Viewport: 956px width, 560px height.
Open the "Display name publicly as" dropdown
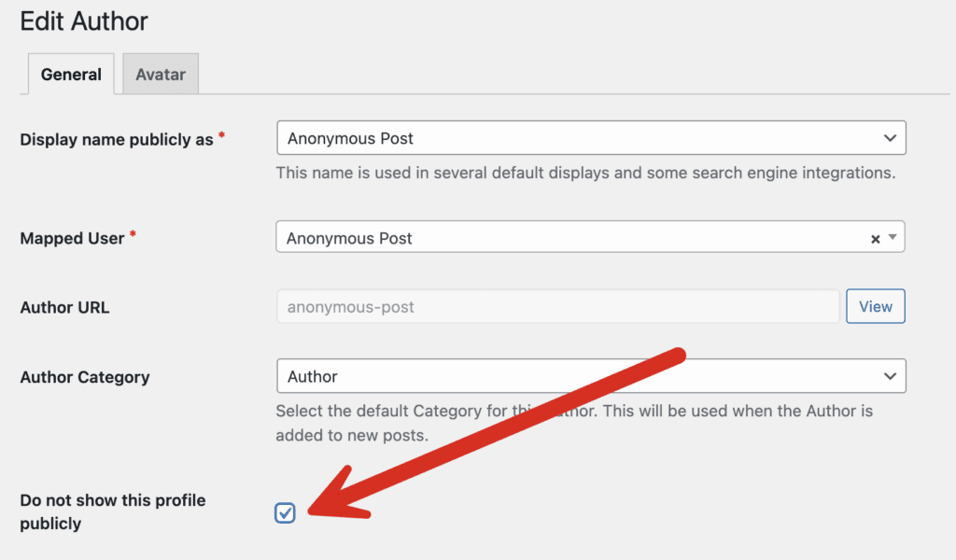[x=579, y=138]
